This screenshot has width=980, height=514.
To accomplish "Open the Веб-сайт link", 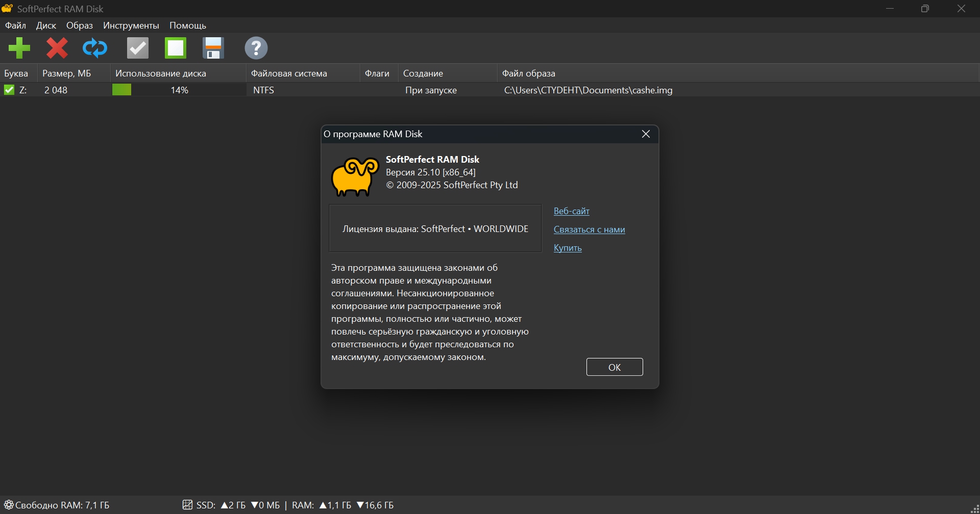I will 571,211.
